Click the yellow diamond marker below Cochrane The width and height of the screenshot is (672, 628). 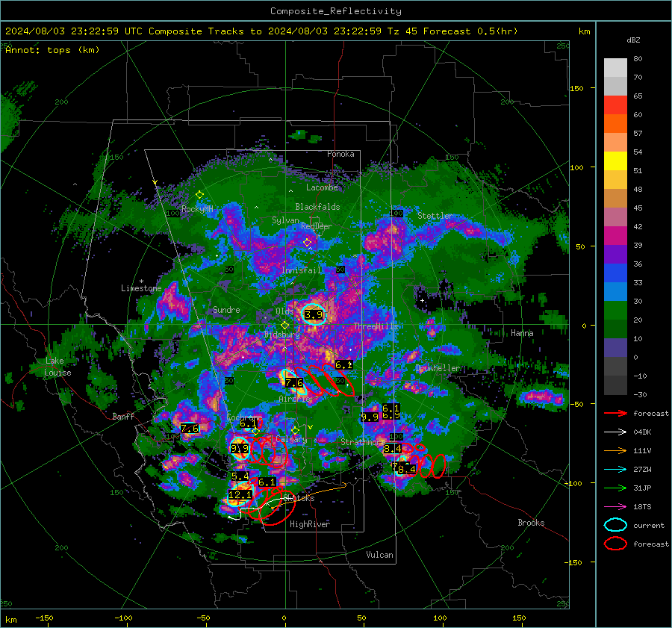coord(255,431)
